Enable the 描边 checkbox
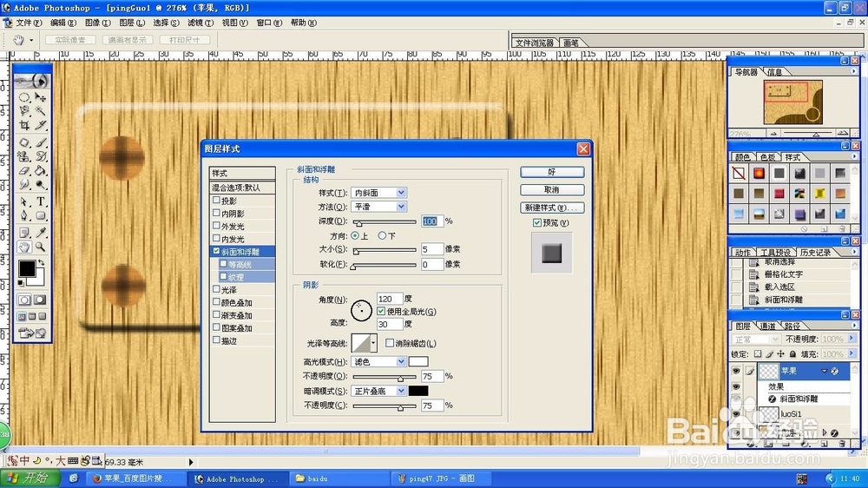The image size is (868, 488). pyautogui.click(x=216, y=340)
